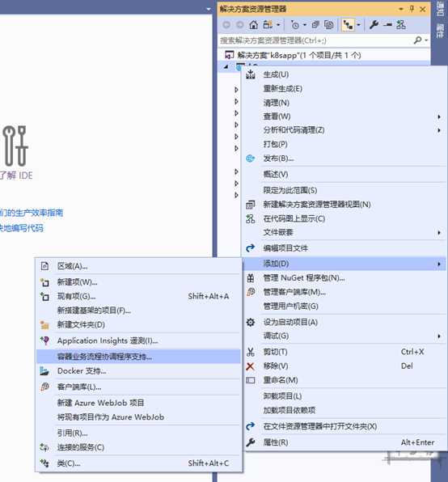Click the new folder icon beside 新建文件夹(D)
This screenshot has width=448, height=482.
pyautogui.click(x=44, y=325)
